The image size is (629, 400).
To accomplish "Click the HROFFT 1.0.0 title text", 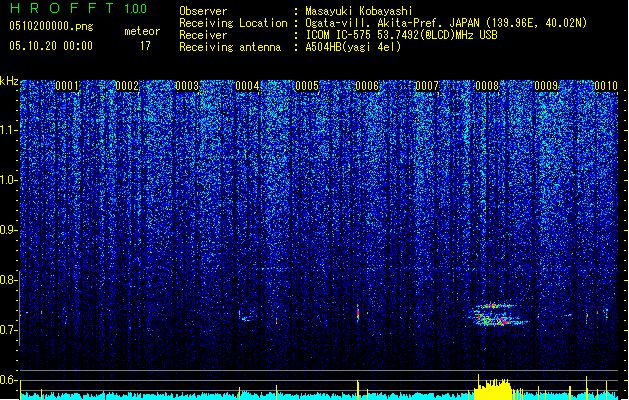I will [x=78, y=8].
